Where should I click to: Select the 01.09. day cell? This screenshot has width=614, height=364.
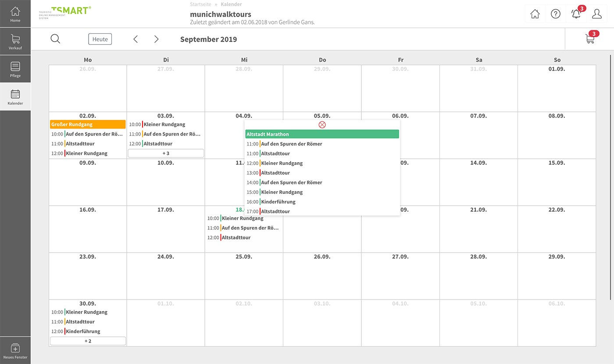point(557,89)
